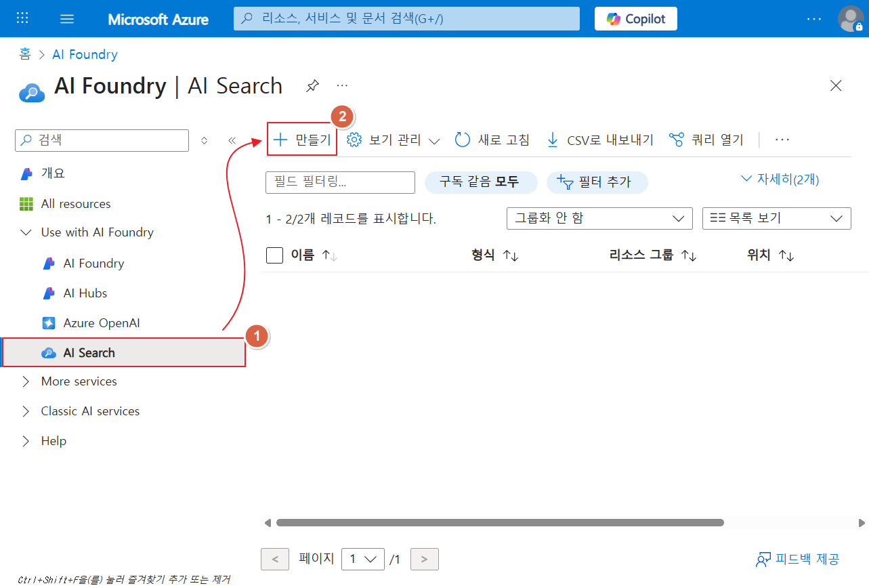This screenshot has width=869, height=588.
Task: Collapse the Use with AI Foundry group
Action: (26, 232)
